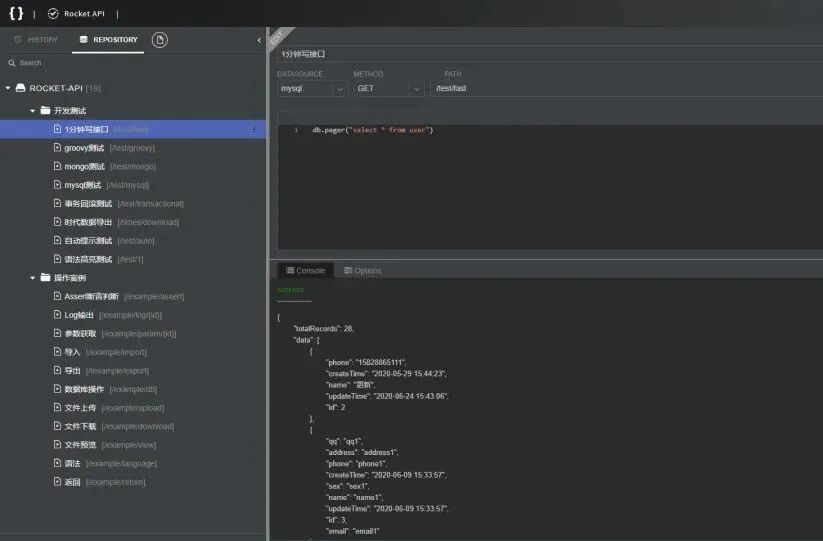Viewport: 823px width, 541px height.
Task: Click the file icon of 1分钟写接口
Action: pos(57,129)
